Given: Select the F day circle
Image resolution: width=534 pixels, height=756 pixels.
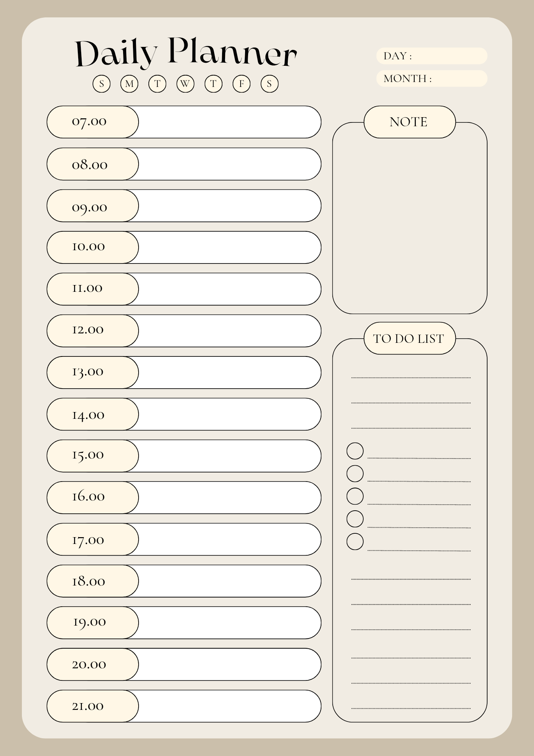Looking at the screenshot, I should pyautogui.click(x=242, y=84).
